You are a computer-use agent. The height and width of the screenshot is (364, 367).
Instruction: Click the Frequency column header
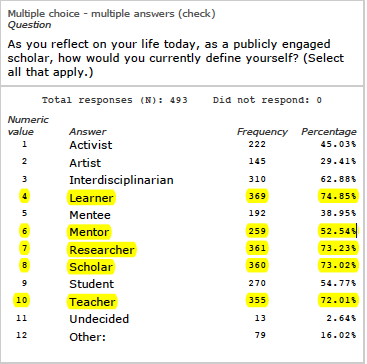click(262, 132)
